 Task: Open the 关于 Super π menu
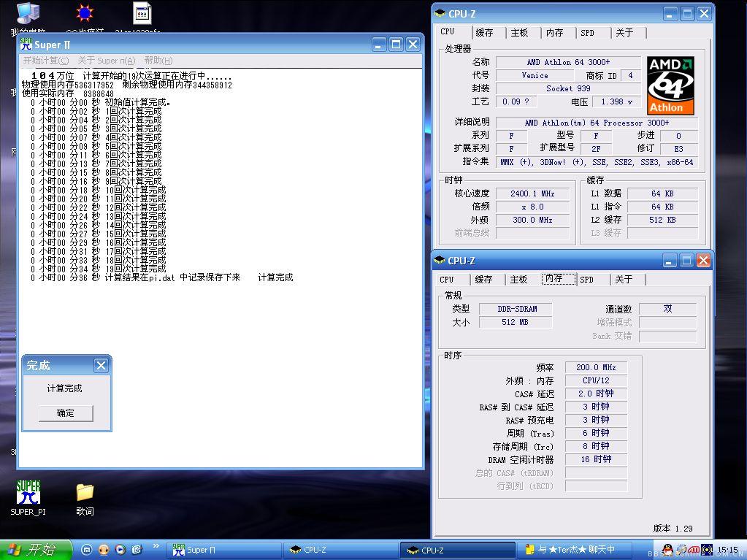point(106,61)
